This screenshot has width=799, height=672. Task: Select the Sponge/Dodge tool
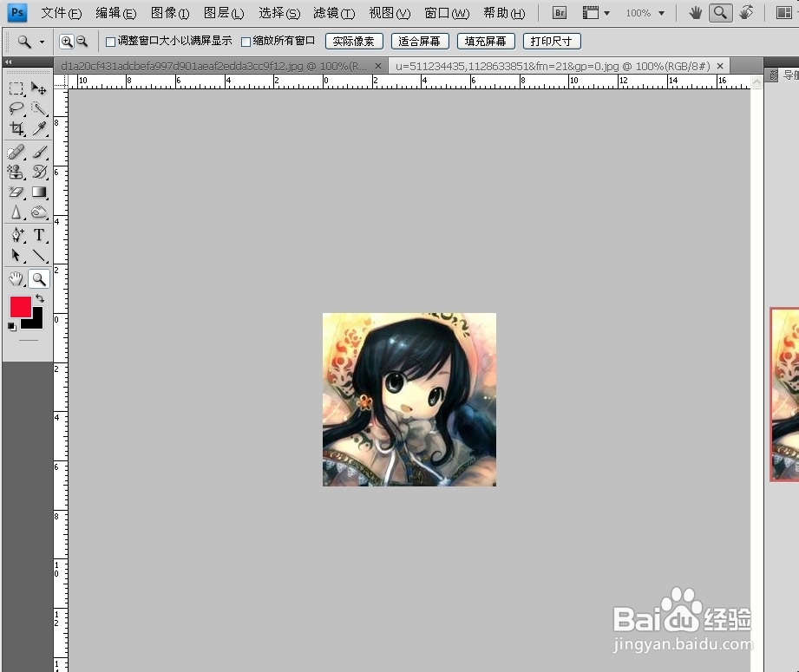[39, 212]
